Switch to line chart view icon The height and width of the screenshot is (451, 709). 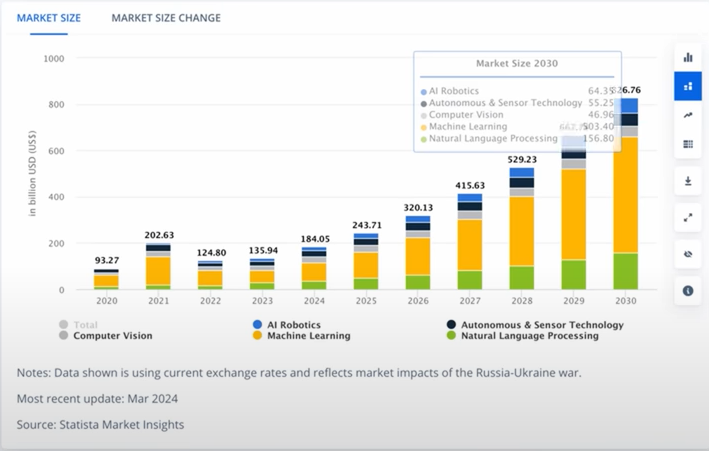[688, 116]
